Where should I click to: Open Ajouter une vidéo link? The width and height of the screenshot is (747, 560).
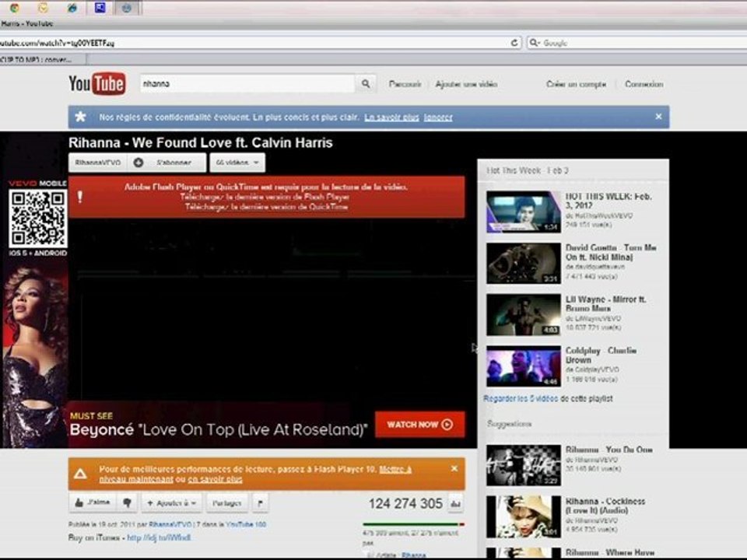[466, 84]
